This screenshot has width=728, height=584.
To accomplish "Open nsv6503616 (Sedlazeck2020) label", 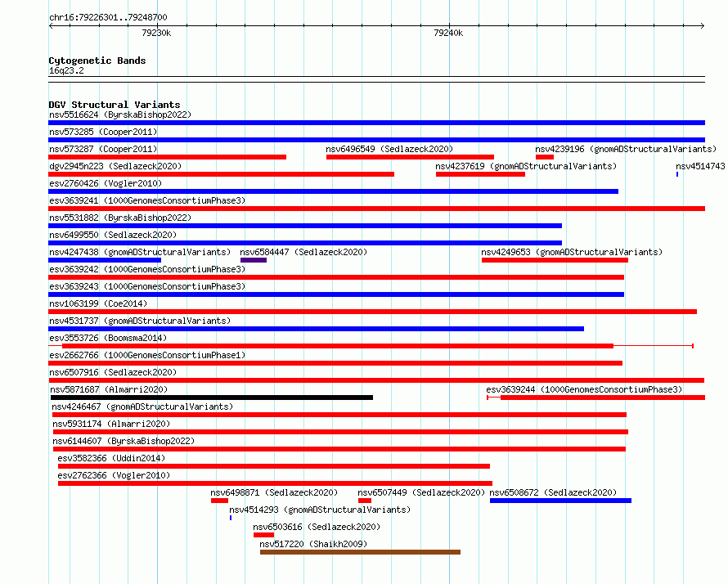I will (317, 527).
